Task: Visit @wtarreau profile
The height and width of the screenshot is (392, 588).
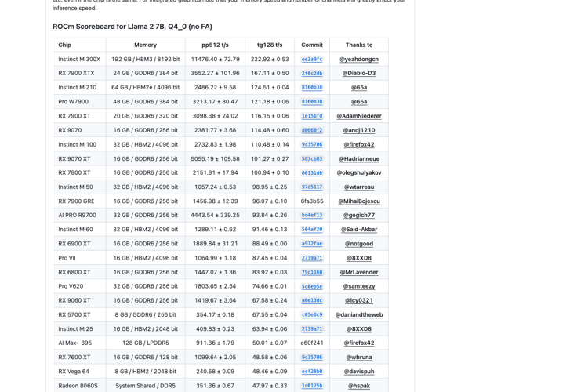Action: pyautogui.click(x=359, y=187)
